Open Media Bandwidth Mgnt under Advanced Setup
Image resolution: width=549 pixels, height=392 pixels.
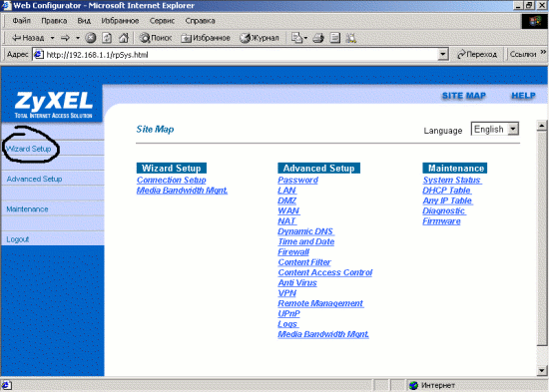pos(323,334)
